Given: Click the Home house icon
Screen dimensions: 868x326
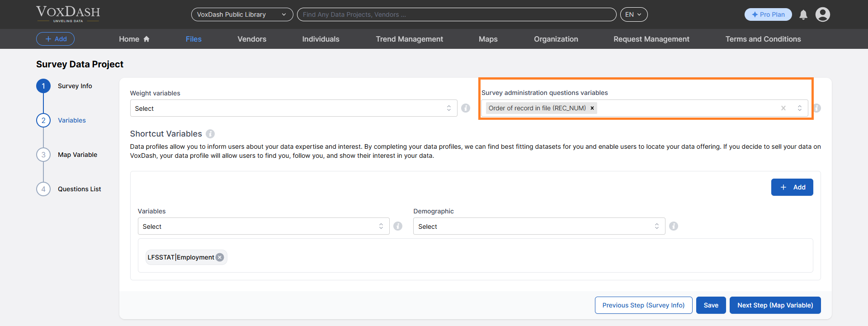Looking at the screenshot, I should point(146,39).
